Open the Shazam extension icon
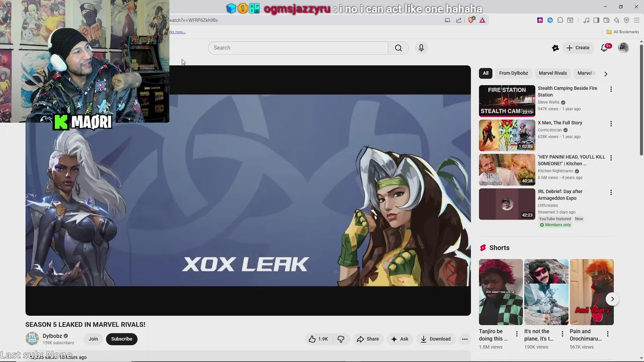Screen dimensions: 644x362 pos(550,20)
